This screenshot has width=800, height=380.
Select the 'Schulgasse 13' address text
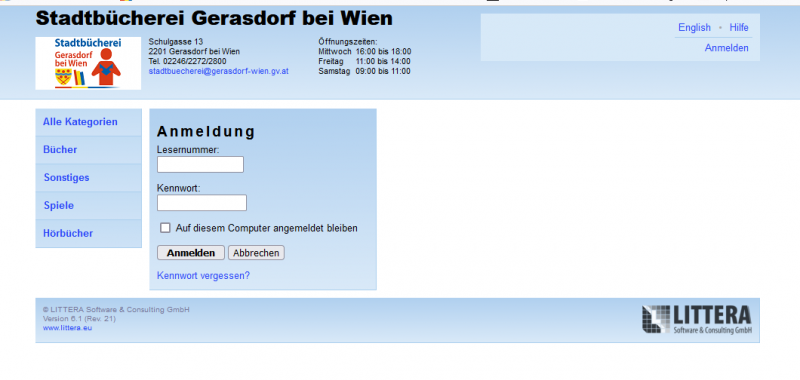point(176,41)
